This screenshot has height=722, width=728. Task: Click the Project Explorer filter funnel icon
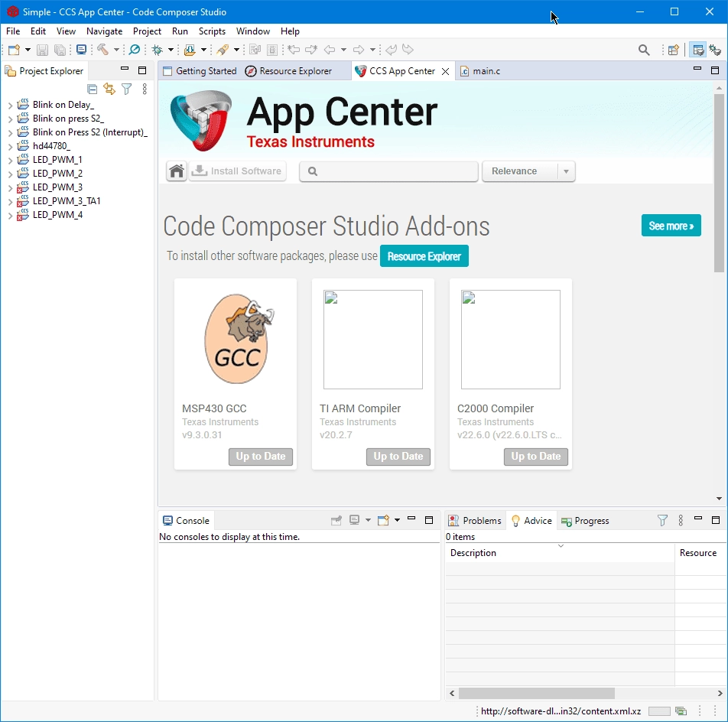(x=126, y=89)
